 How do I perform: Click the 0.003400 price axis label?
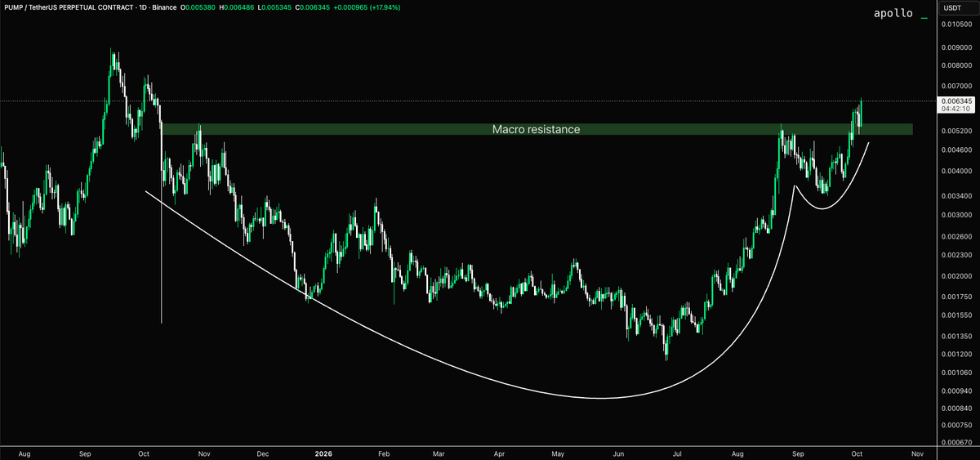(x=955, y=196)
